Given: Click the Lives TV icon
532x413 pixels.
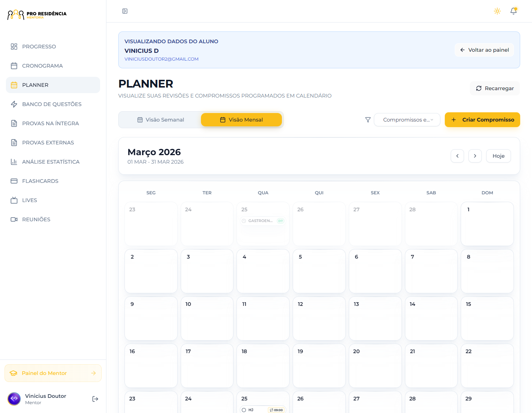Looking at the screenshot, I should coord(14,200).
